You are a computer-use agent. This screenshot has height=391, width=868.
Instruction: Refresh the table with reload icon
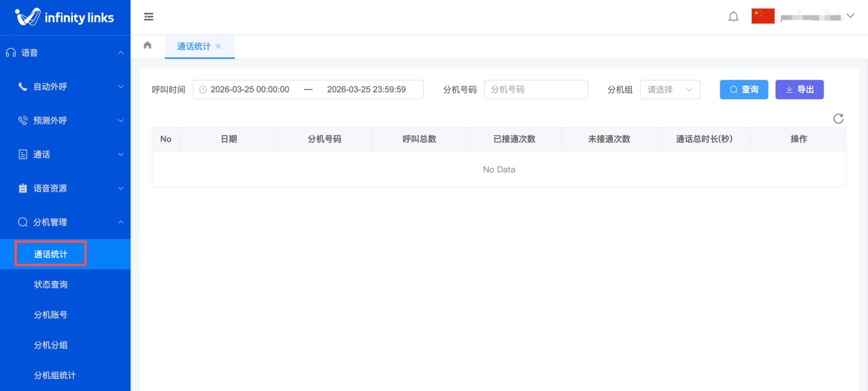click(838, 119)
